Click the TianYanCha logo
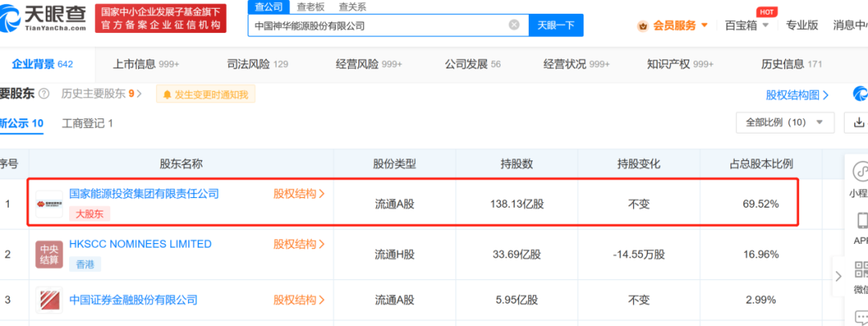The image size is (868, 326). point(44,19)
